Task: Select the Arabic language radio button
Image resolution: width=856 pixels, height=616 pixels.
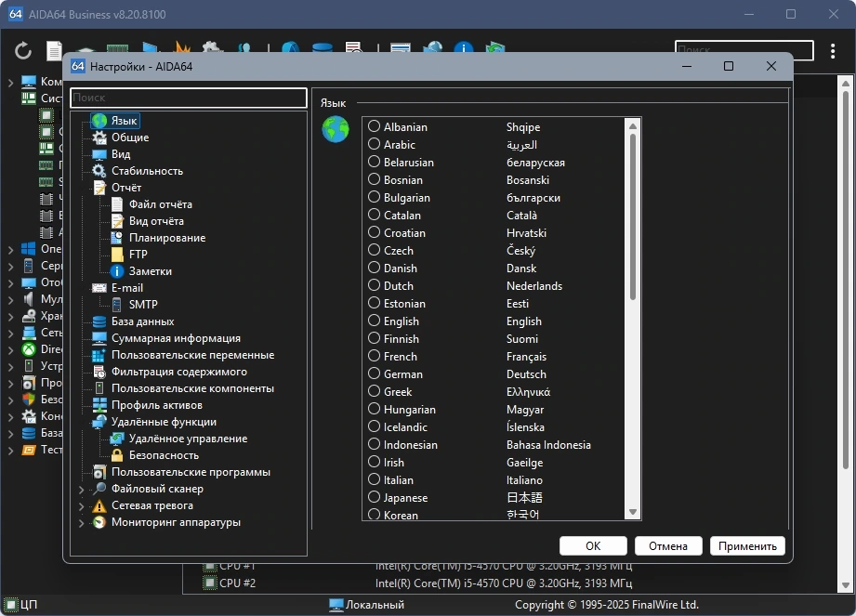Action: pyautogui.click(x=374, y=144)
